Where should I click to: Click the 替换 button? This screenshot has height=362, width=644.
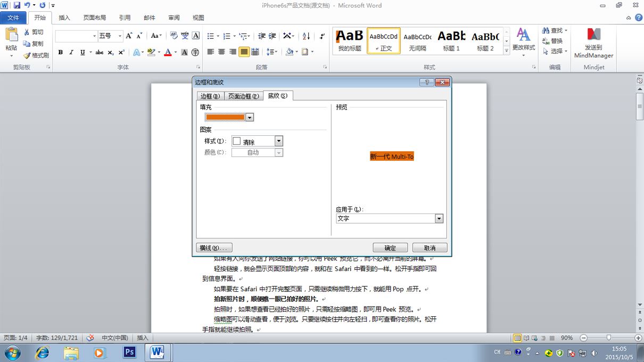[552, 41]
